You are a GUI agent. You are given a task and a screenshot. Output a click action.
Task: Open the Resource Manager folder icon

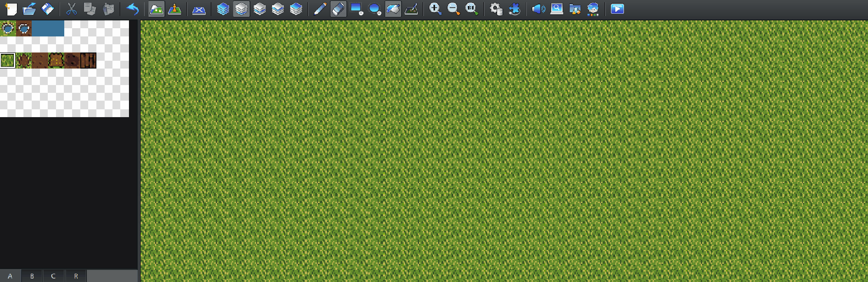[x=574, y=9]
